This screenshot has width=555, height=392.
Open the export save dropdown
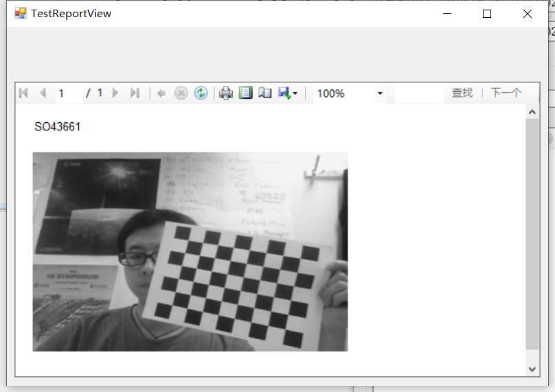tap(288, 93)
